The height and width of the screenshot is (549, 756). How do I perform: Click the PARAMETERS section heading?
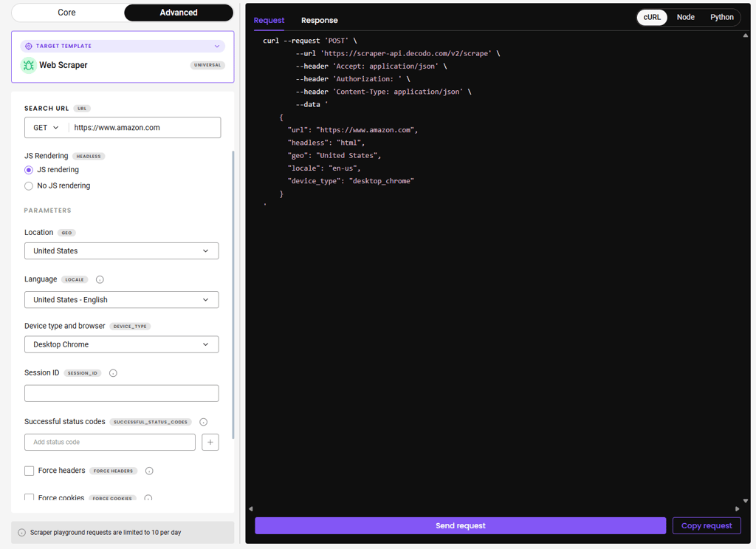tap(48, 211)
